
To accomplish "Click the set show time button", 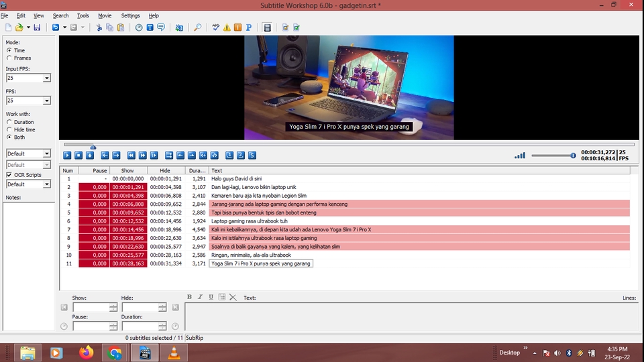I will (180, 155).
